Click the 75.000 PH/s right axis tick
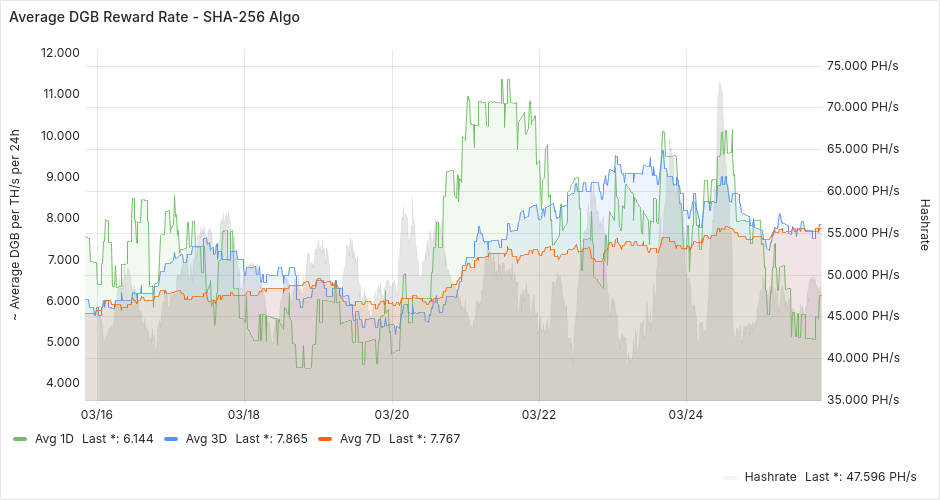940x500 pixels. 862,66
